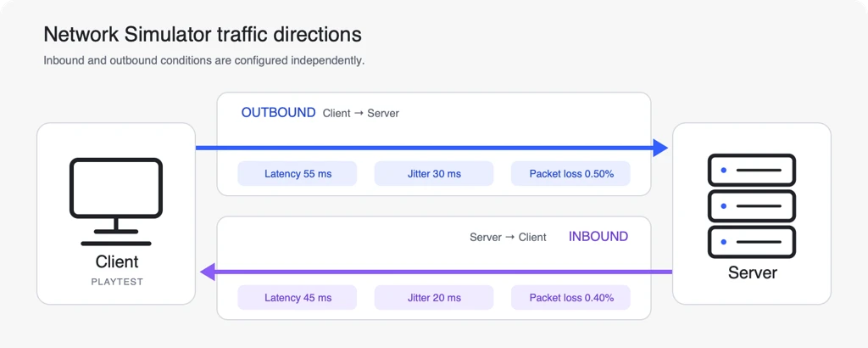Click the OUTBOUND heading label

[x=278, y=113]
